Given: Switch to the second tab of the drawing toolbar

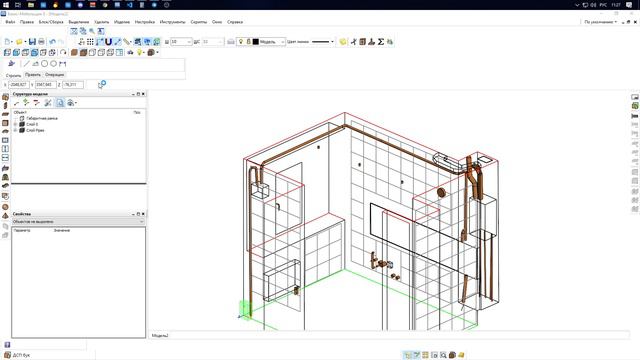Looking at the screenshot, I should (33, 75).
